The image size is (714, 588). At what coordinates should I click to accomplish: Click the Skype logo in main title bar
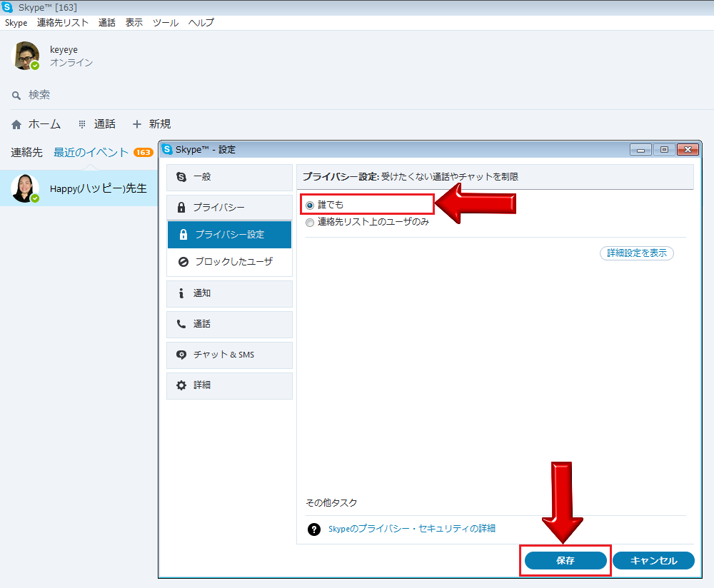(7, 7)
